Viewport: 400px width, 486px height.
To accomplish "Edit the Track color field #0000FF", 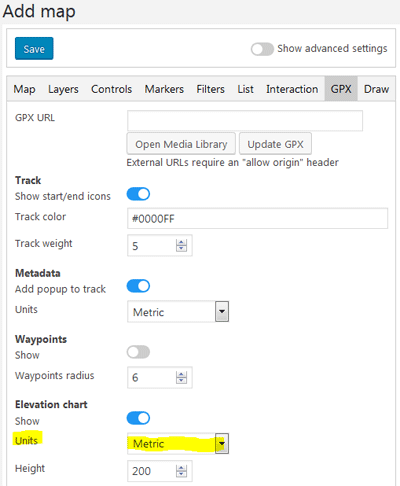I will (257, 218).
